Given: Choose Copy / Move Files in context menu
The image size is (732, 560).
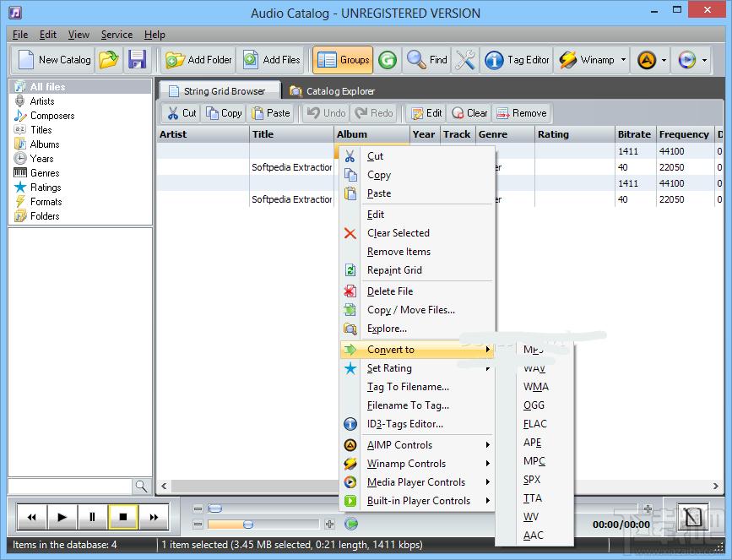Looking at the screenshot, I should coord(417,310).
